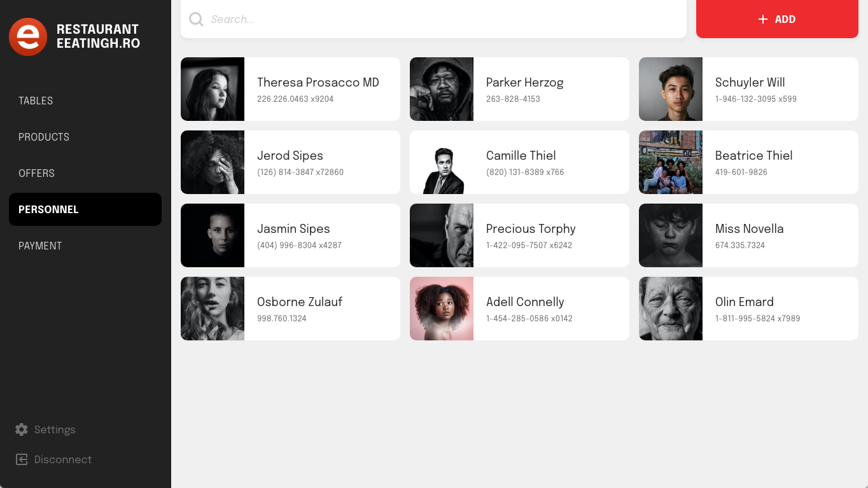Select the Personnel menu item
Viewport: 868px width, 488px height.
point(48,209)
